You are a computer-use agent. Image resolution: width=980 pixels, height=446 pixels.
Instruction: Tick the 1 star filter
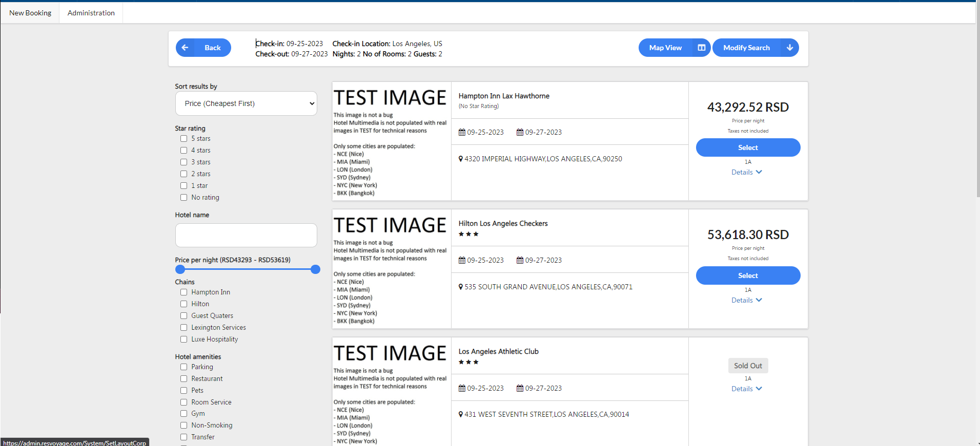tap(183, 186)
